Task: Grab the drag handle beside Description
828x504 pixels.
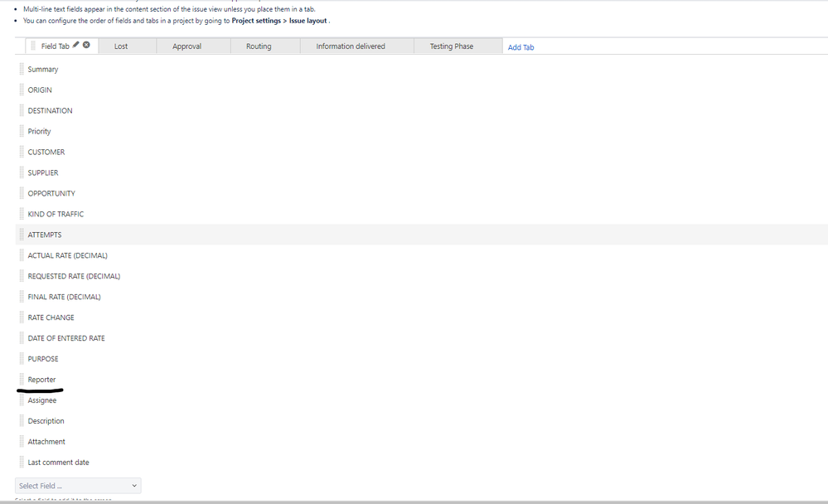Action: 22,420
